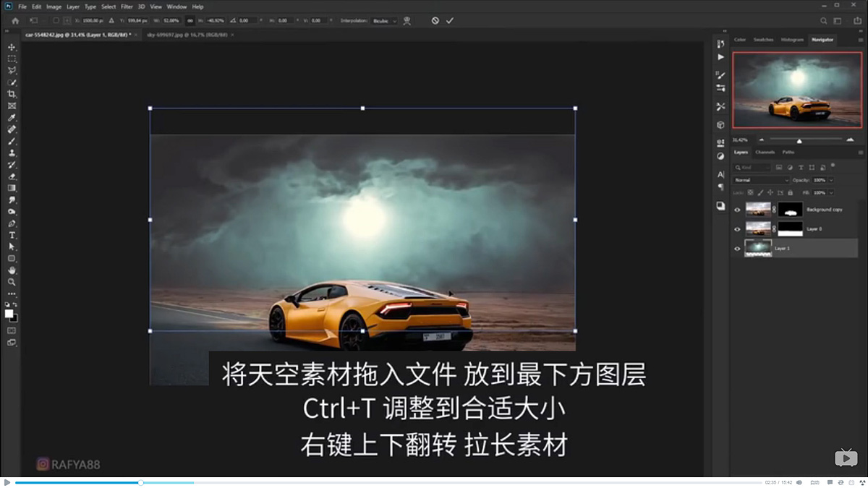Enable the Lock transparent pixels toggle

751,192
